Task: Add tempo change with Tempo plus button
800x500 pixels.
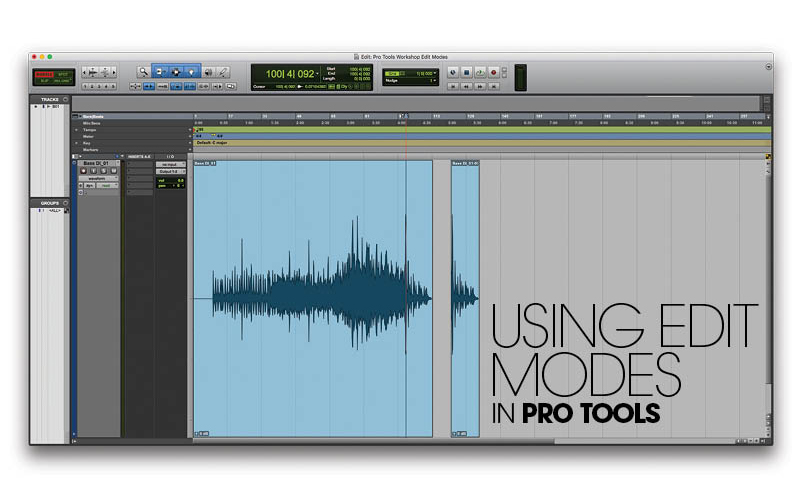Action: [190, 130]
